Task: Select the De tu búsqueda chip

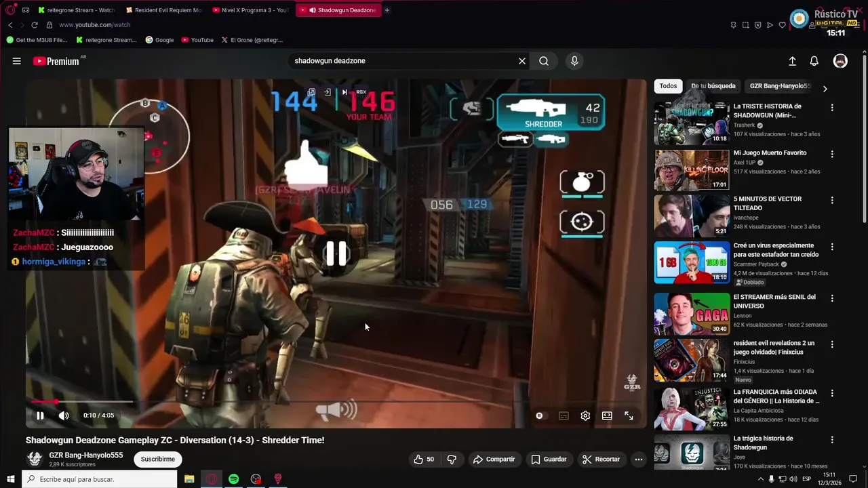Action: [713, 86]
